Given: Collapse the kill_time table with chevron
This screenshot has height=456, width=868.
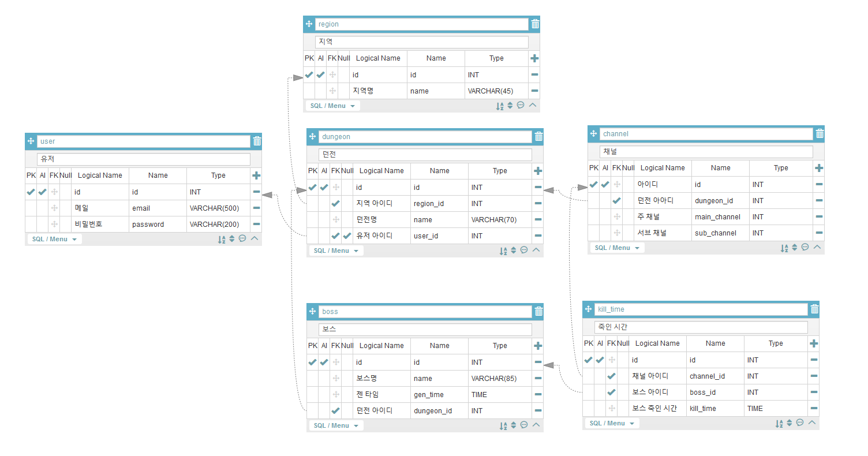Looking at the screenshot, I should tap(812, 423).
